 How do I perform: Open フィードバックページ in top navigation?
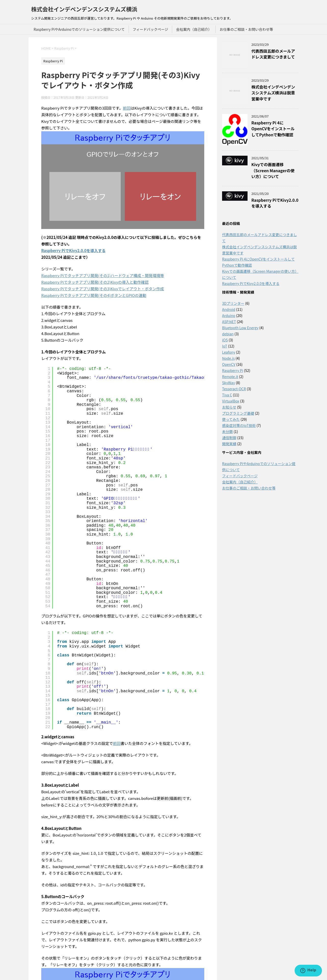(x=150, y=29)
